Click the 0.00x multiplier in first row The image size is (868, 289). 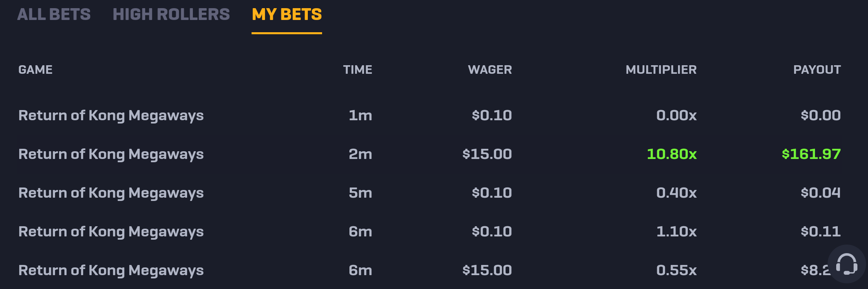click(x=676, y=115)
